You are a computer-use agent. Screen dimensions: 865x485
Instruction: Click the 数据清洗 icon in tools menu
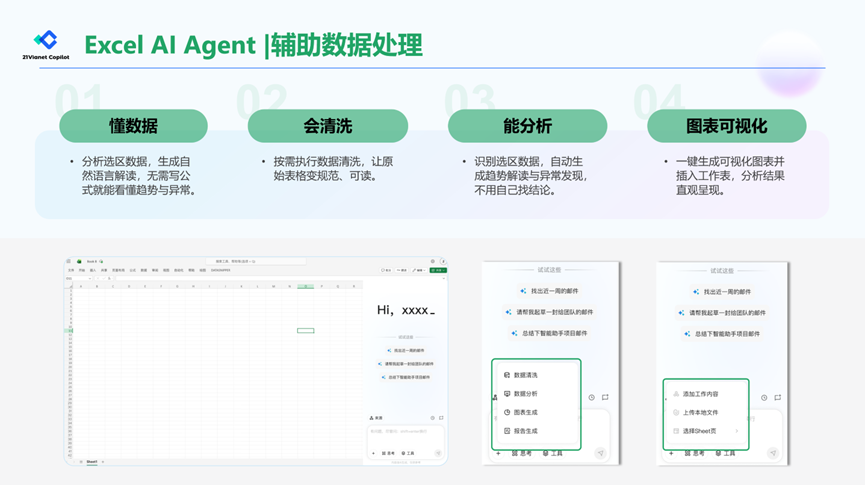point(507,375)
